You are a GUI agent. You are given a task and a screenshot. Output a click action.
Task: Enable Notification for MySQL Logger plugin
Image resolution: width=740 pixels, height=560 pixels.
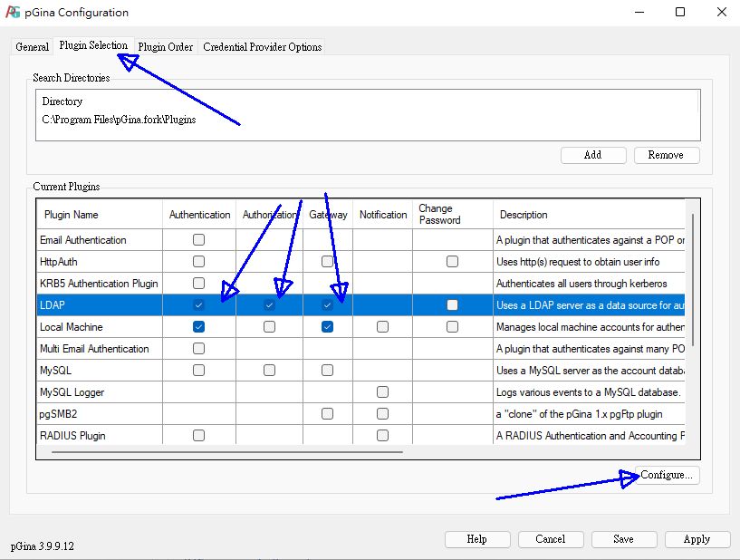click(382, 392)
